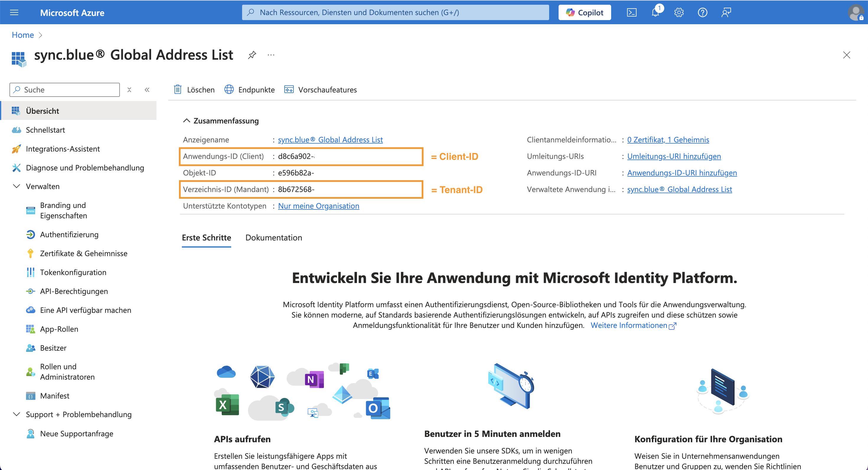The image size is (868, 470).
Task: Open notifications bell icon
Action: coord(655,12)
